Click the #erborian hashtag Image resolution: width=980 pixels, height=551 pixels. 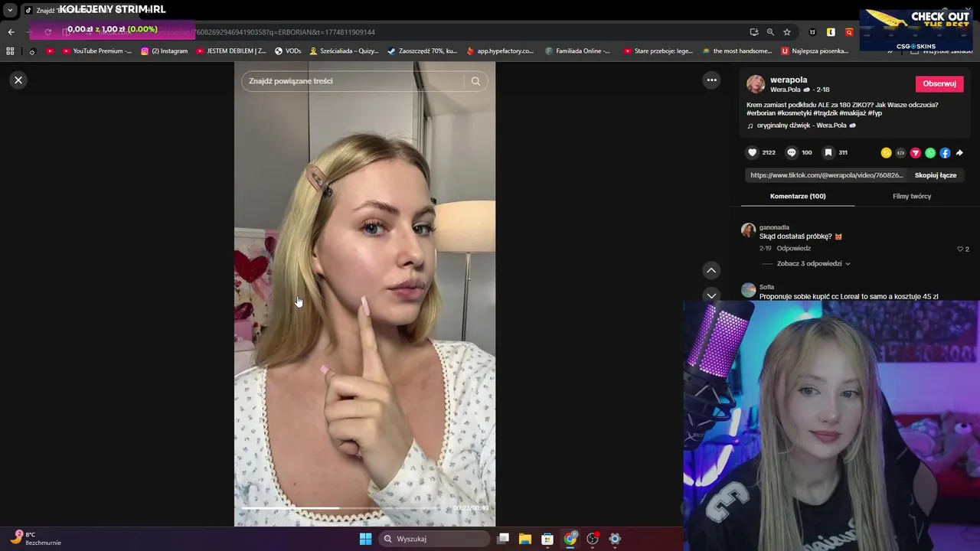point(763,113)
